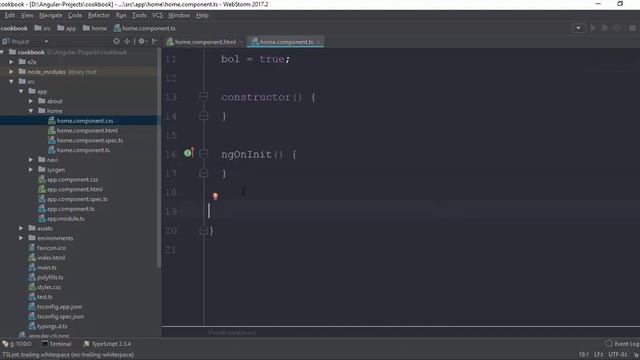The width and height of the screenshot is (640, 360).
Task: Click the green Run arrow icon
Action: pyautogui.click(x=593, y=28)
